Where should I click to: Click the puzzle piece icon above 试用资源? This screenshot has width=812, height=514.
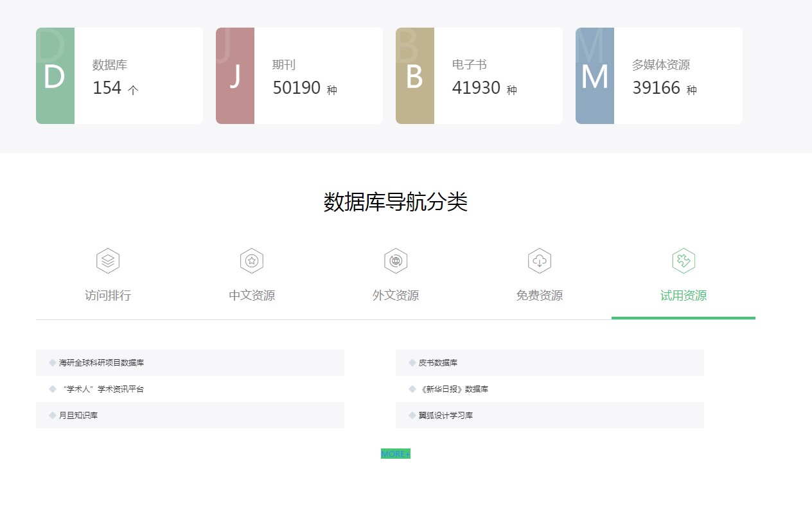[x=684, y=261]
